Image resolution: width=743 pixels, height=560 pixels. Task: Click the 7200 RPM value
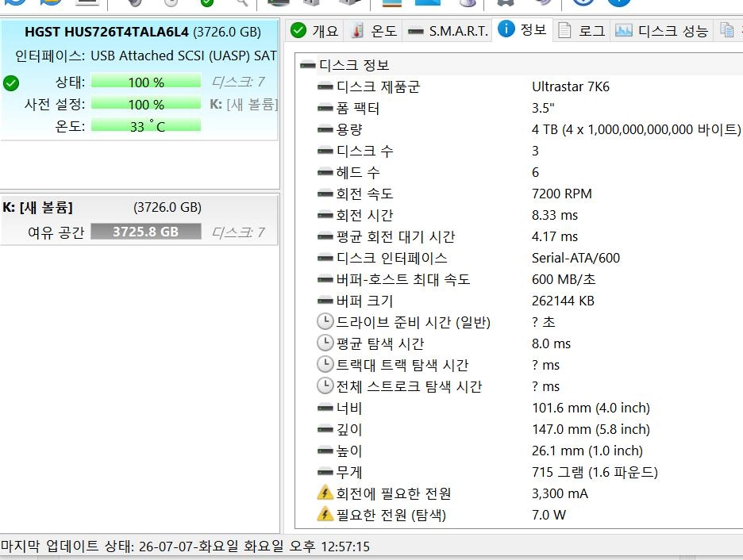561,194
